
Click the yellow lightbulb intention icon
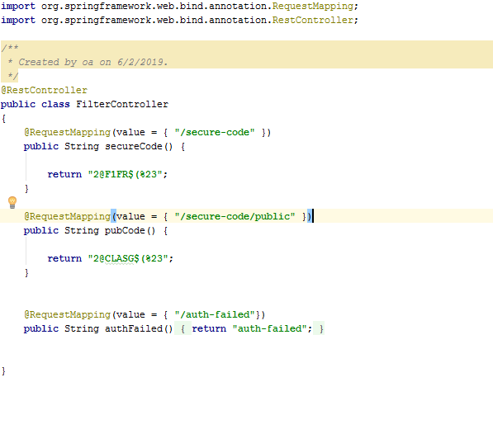[12, 203]
